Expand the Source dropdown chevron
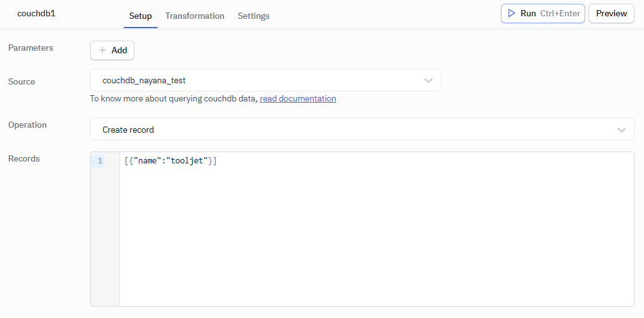The width and height of the screenshot is (644, 318). click(428, 81)
